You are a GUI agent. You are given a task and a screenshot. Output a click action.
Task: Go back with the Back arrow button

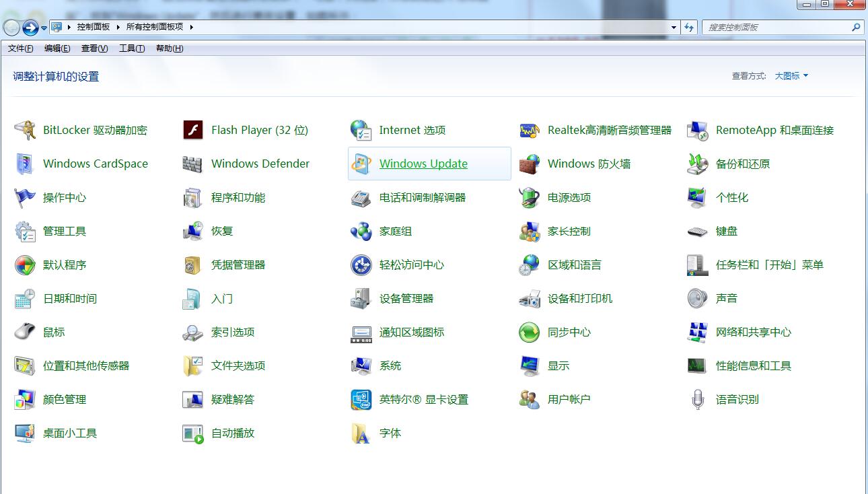[x=12, y=28]
